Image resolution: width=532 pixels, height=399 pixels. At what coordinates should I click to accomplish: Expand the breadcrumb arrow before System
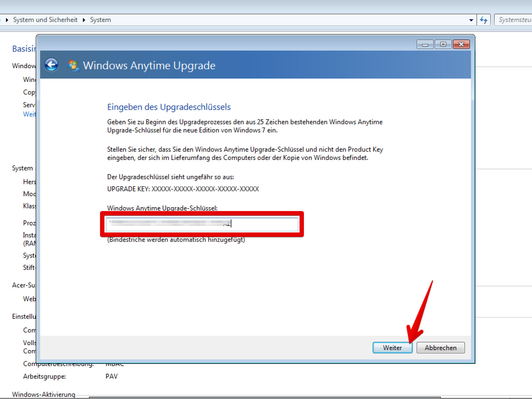coord(84,20)
